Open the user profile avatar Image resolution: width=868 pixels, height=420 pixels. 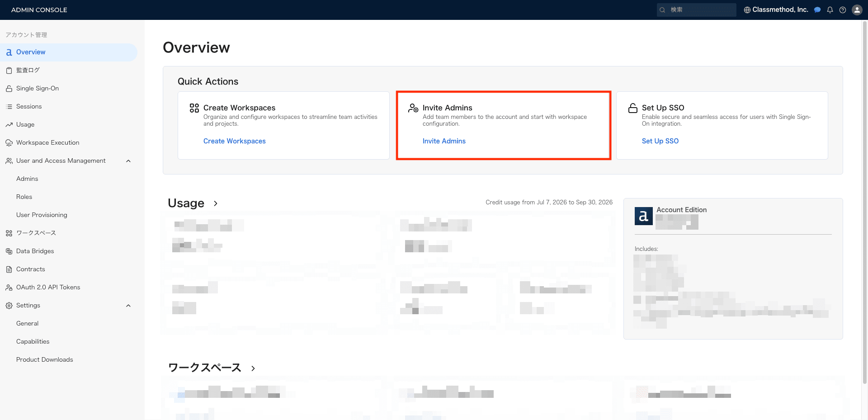coord(857,10)
